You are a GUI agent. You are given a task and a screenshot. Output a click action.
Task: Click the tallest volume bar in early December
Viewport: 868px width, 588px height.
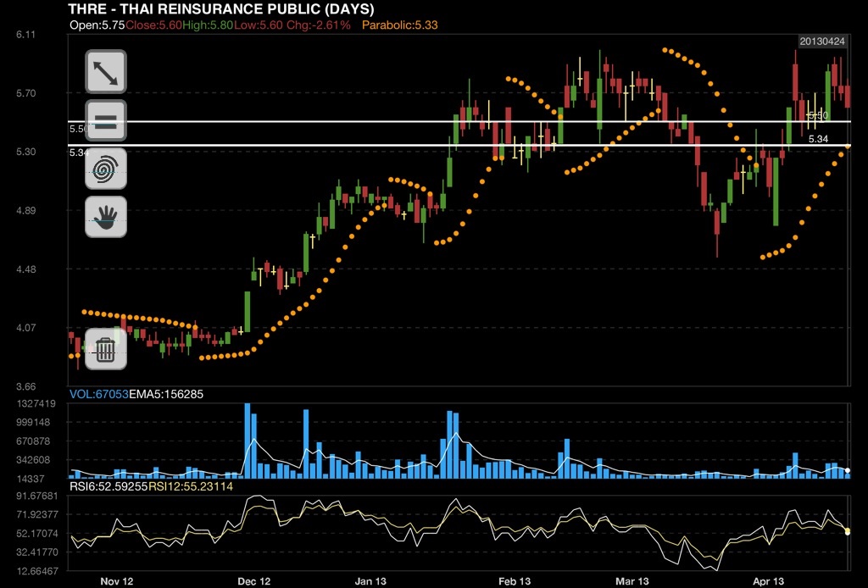click(x=248, y=441)
